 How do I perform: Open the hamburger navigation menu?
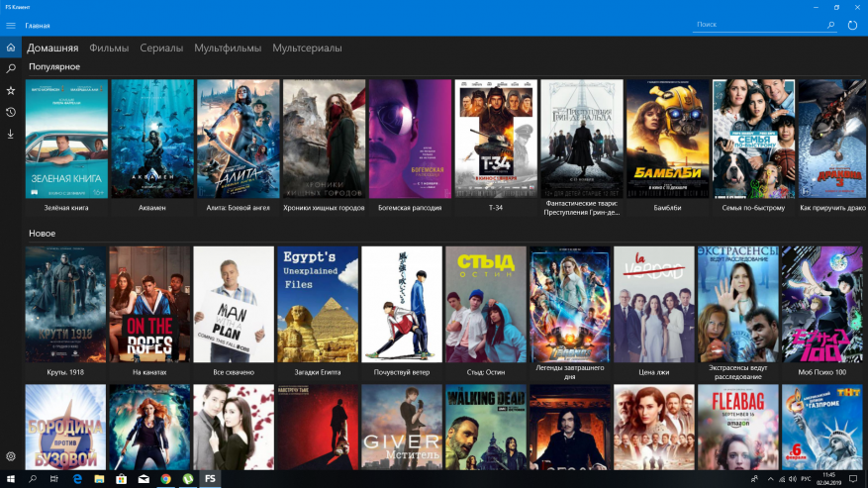click(x=11, y=26)
